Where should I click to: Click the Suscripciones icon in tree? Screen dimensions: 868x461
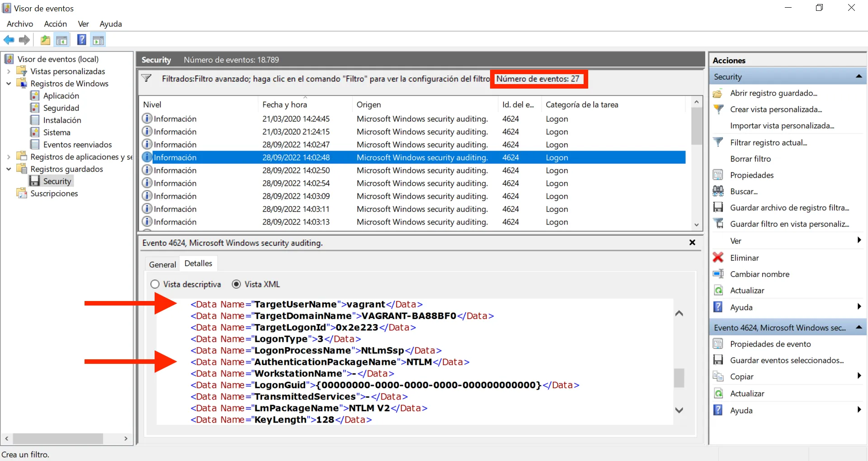[x=22, y=193]
